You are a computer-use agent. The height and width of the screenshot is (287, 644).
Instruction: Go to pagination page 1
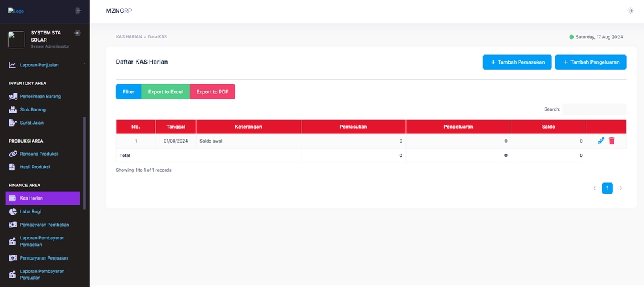tap(608, 188)
